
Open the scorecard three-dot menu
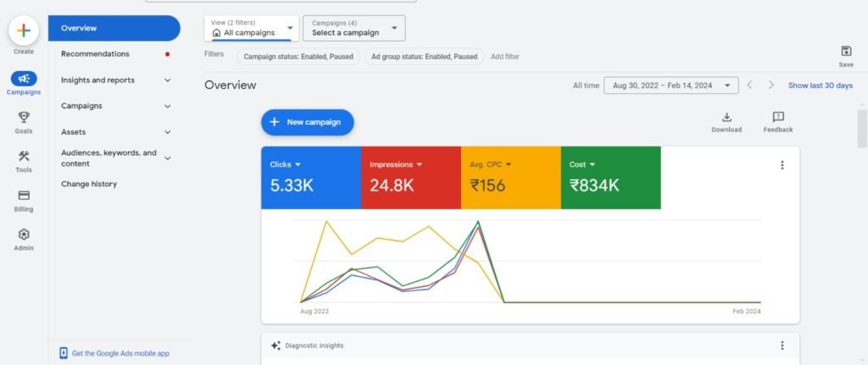pyautogui.click(x=782, y=165)
